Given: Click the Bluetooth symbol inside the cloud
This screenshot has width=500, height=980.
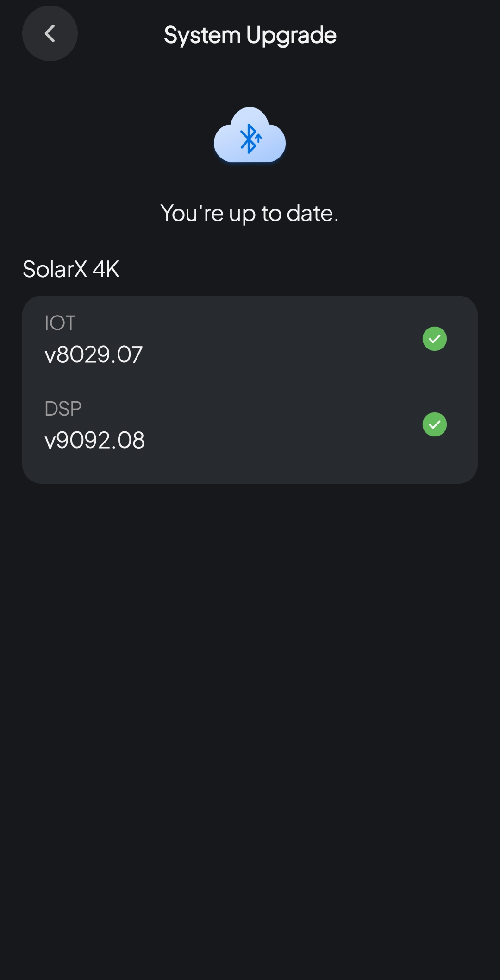Looking at the screenshot, I should click(249, 139).
